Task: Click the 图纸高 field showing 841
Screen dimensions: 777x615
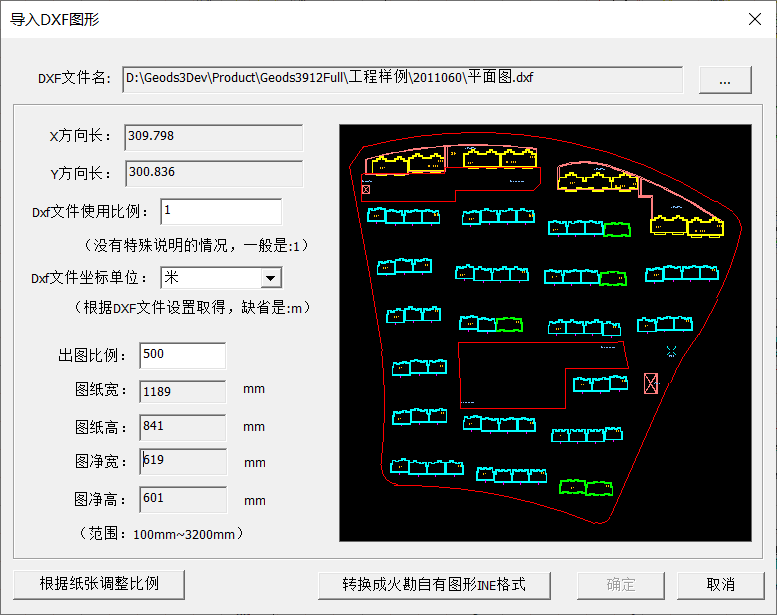Action: (x=182, y=427)
